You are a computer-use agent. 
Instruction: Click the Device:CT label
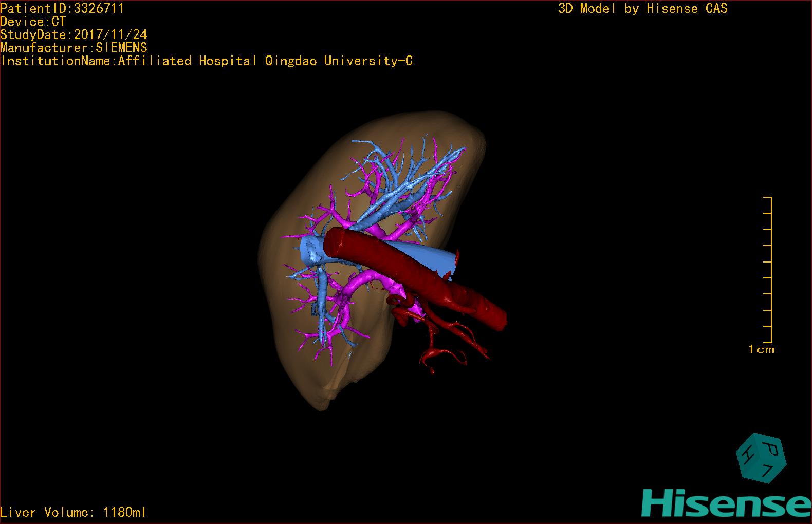tap(33, 22)
